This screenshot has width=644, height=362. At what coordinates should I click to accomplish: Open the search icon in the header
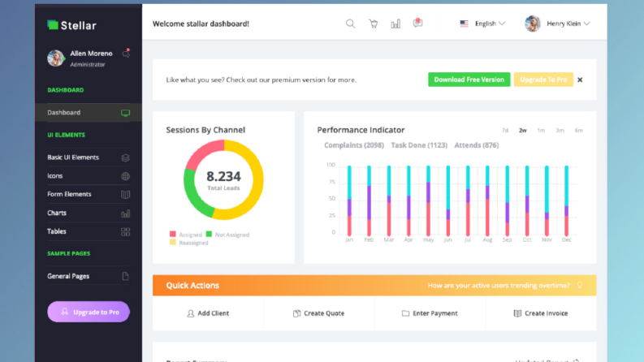coord(350,24)
